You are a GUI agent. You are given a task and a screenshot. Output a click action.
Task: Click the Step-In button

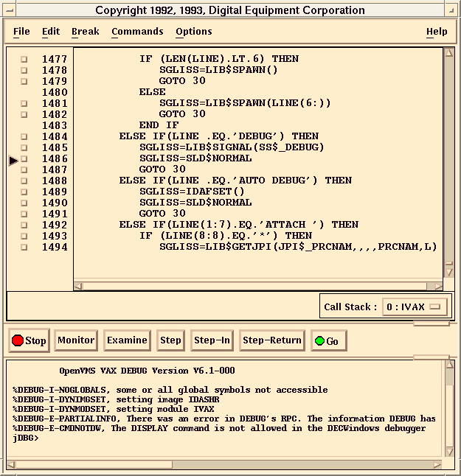coord(212,340)
